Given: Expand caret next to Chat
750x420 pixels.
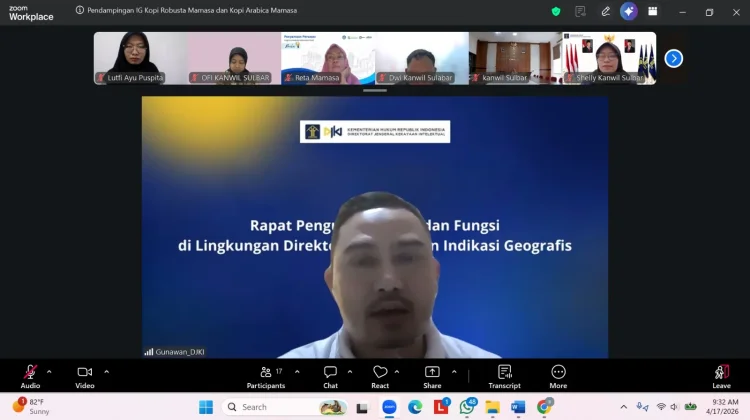Looking at the screenshot, I should coord(350,372).
